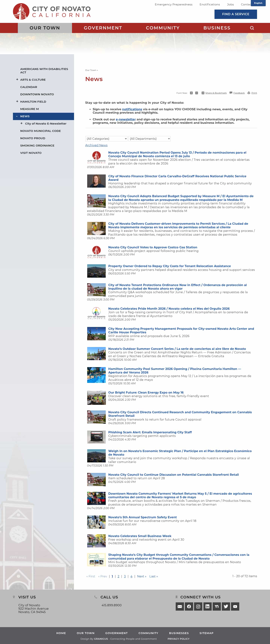This screenshot has width=270, height=644.
Task: Open Pride Month 2026 news article
Action: [x=169, y=309]
